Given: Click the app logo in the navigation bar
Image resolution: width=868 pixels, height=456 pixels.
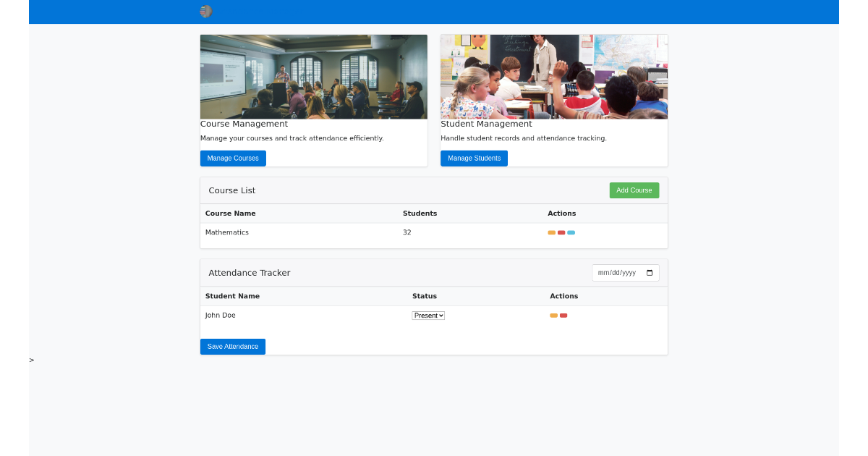Looking at the screenshot, I should point(205,12).
